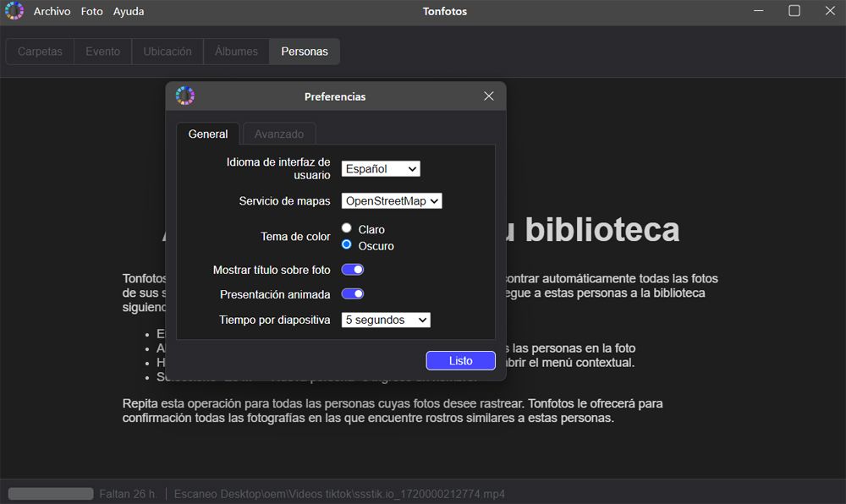Open the interface language dropdown

pyautogui.click(x=381, y=169)
